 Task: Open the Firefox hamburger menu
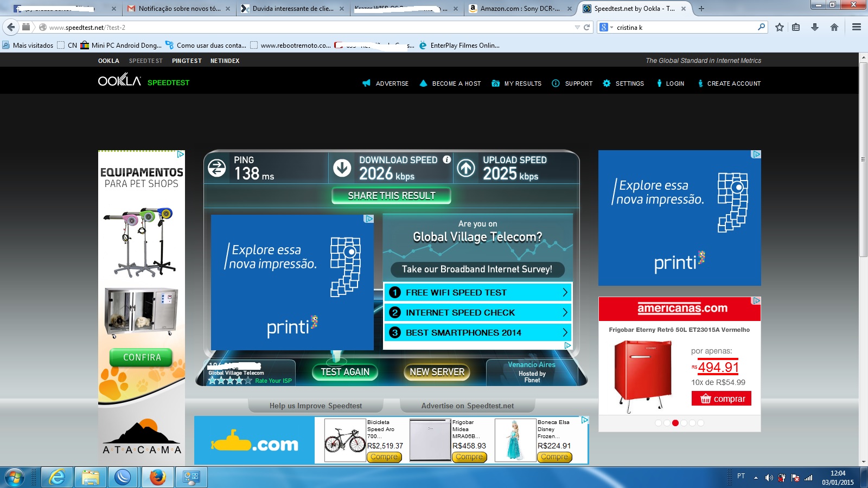857,27
